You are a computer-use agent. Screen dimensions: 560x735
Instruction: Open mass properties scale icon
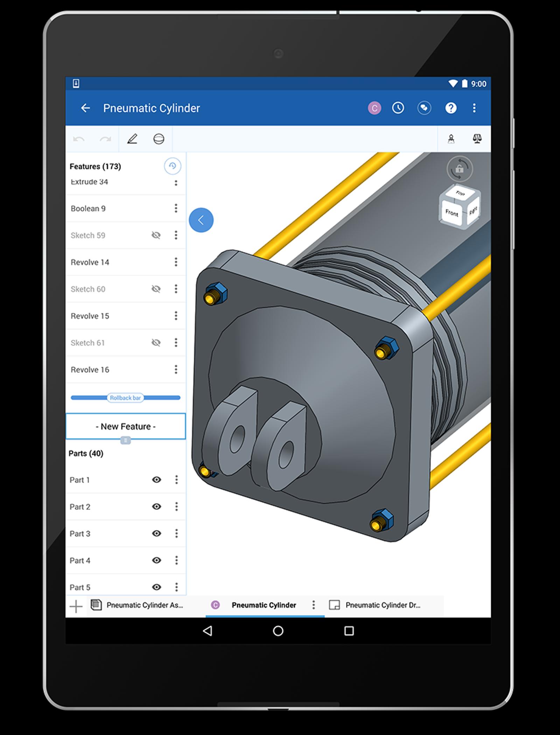pos(477,139)
